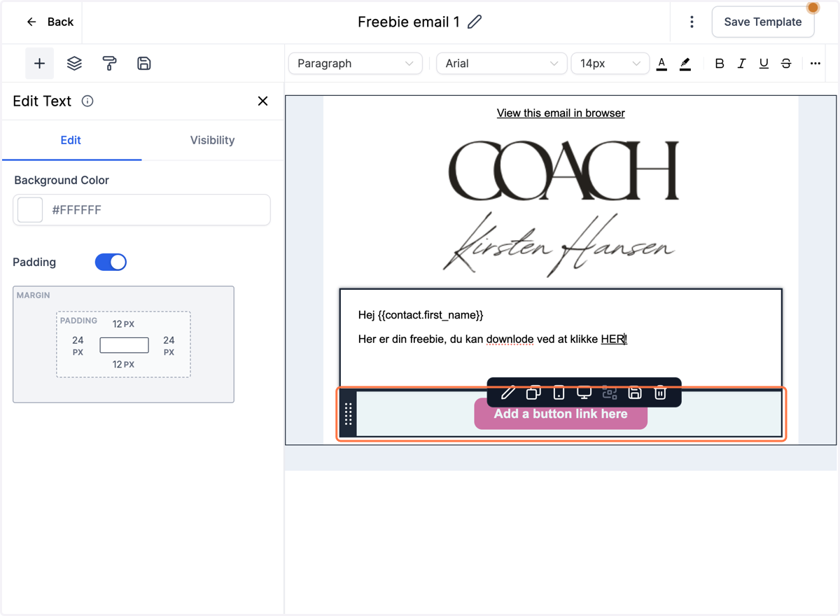840x616 pixels.
Task: Click the info icon next to Edit Text
Action: tap(87, 101)
